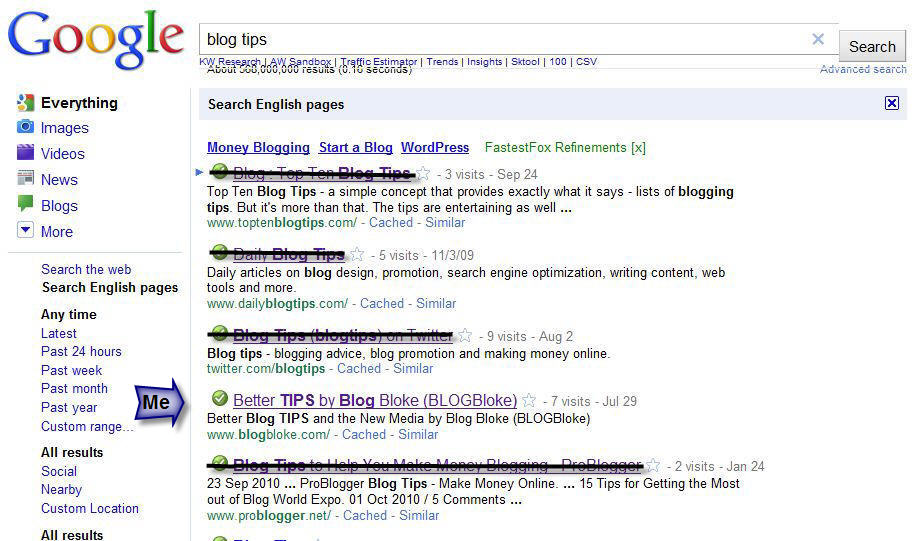Show Social results
Screen dimensions: 914x541
(x=59, y=471)
